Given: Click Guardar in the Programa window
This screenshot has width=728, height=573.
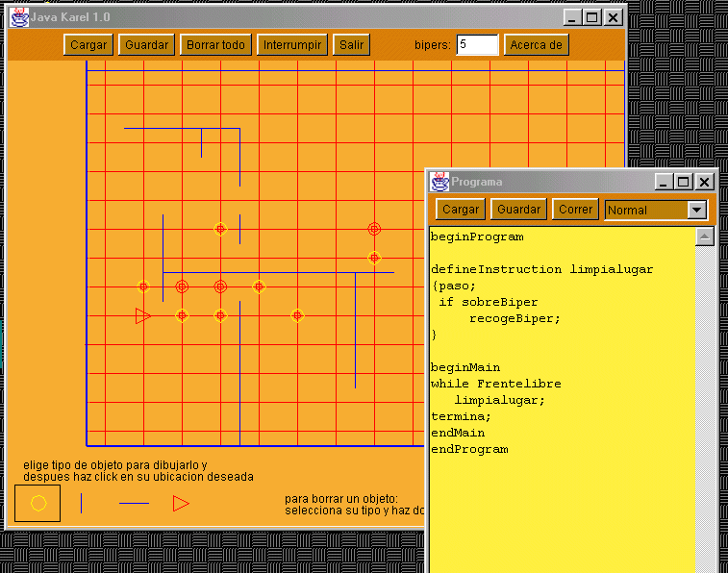Looking at the screenshot, I should pyautogui.click(x=518, y=210).
